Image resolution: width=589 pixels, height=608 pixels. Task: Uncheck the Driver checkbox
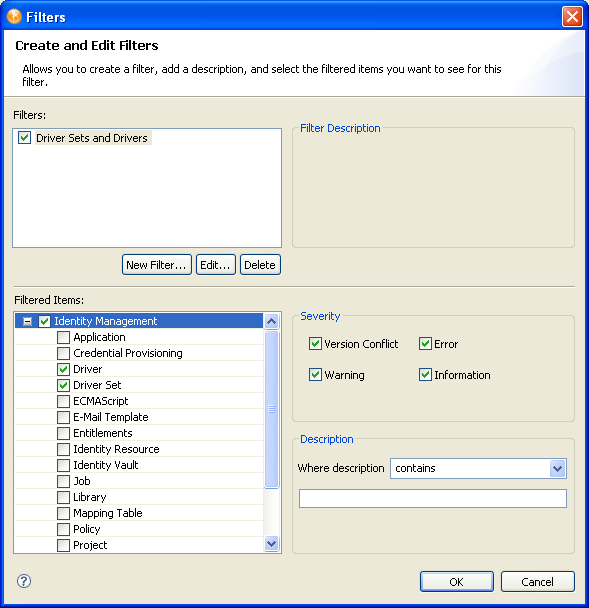click(x=63, y=369)
